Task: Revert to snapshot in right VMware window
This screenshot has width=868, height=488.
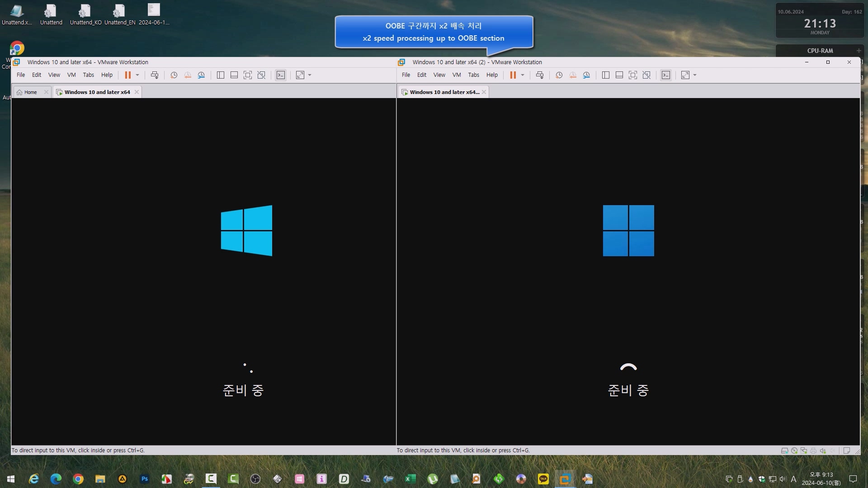Action: click(573, 75)
